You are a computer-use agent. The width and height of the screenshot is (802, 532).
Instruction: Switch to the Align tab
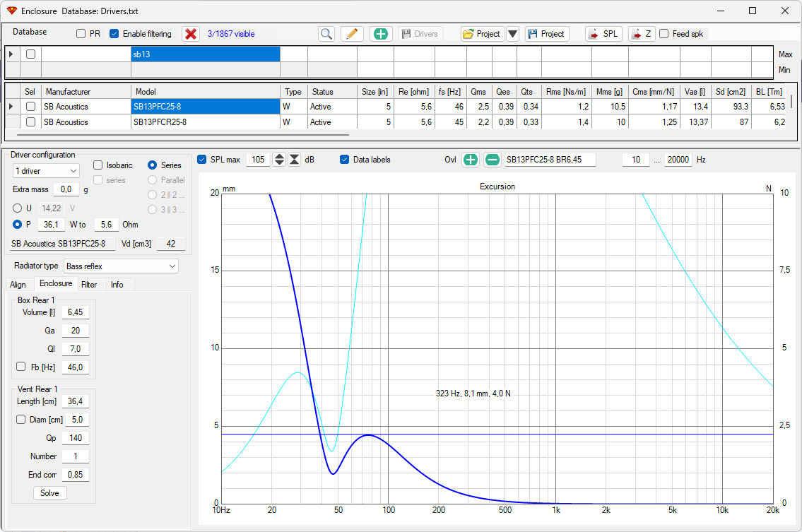(x=18, y=285)
